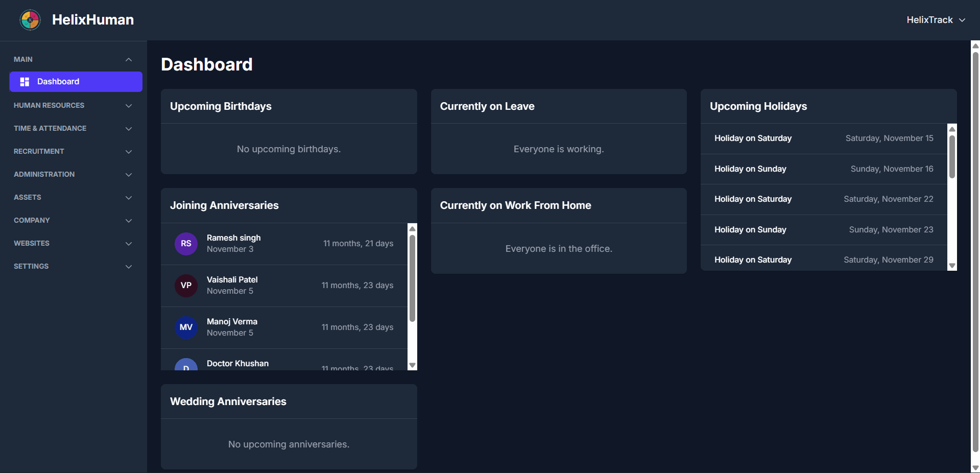Click the Everyone is working message

(x=559, y=149)
